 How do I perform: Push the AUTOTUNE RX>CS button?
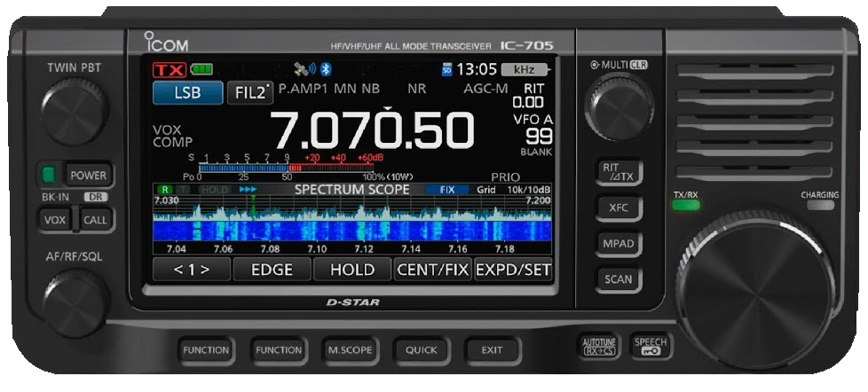[599, 348]
